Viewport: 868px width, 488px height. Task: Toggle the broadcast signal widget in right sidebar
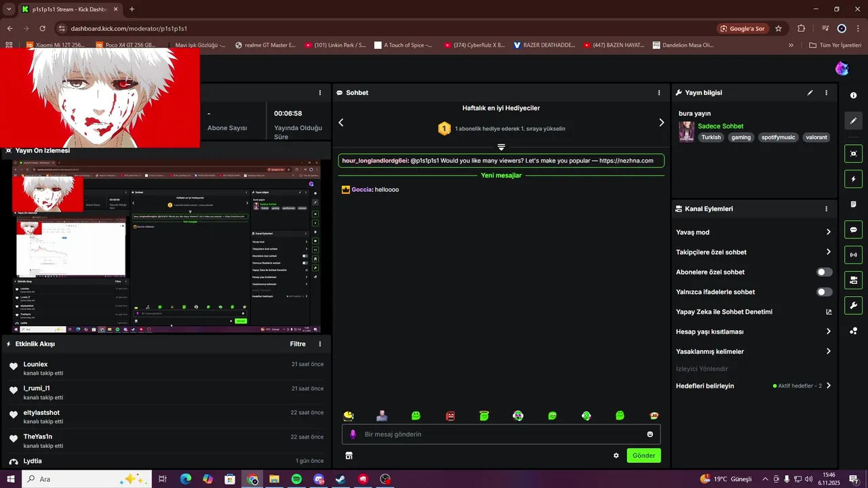pyautogui.click(x=853, y=255)
